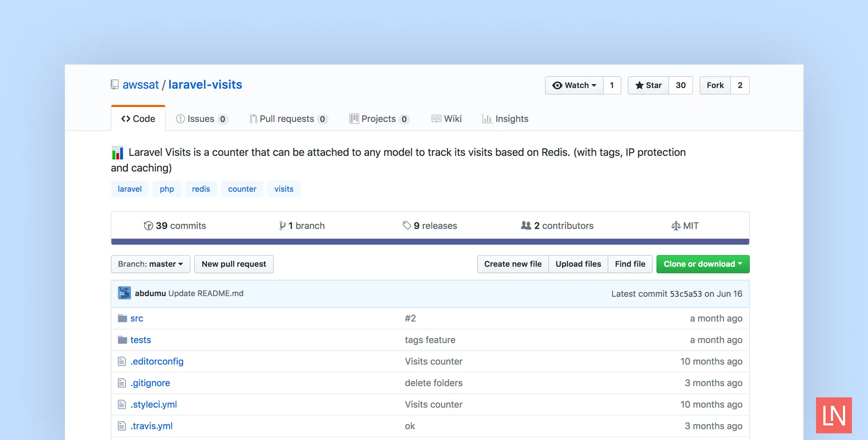
Task: Open the ok commit message link
Action: click(410, 426)
